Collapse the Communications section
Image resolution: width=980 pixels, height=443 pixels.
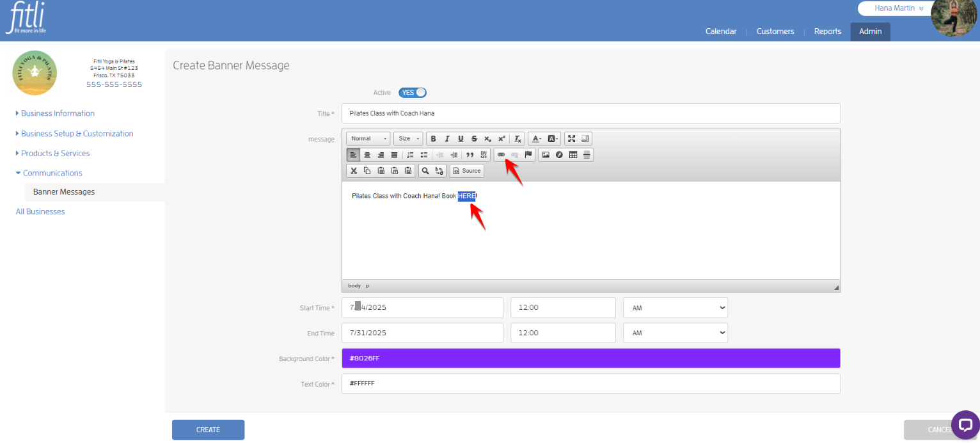[x=49, y=173]
